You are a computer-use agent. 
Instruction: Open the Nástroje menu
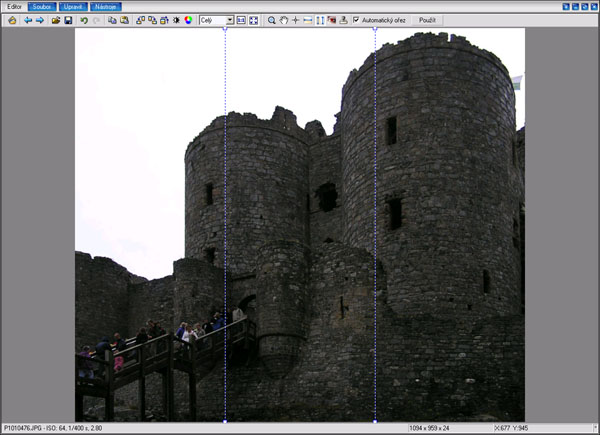(x=106, y=6)
